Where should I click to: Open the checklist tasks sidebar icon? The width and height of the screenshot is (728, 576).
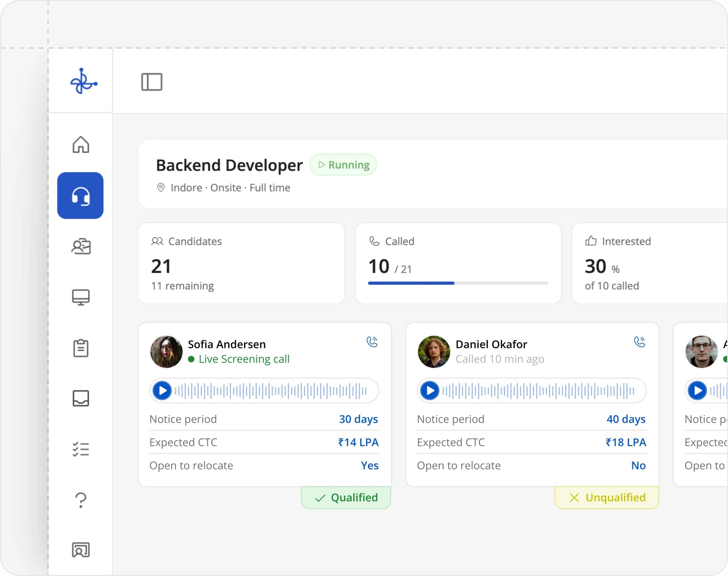coord(81,449)
